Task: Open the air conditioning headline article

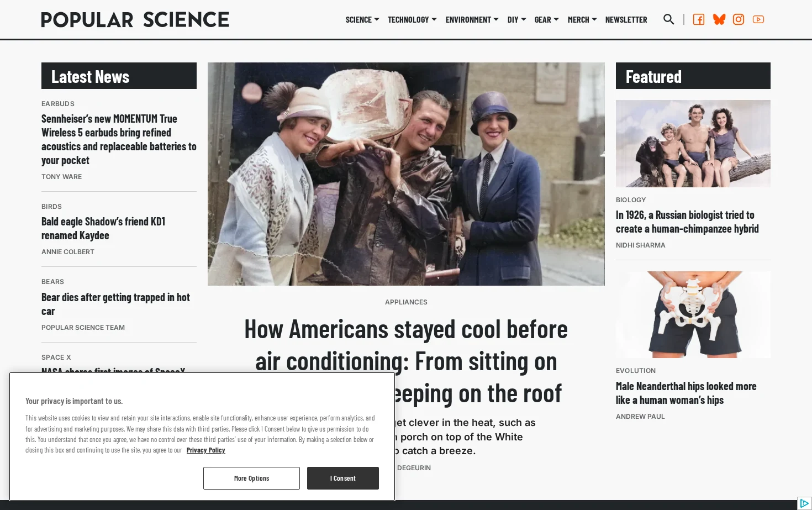Action: tap(406, 361)
